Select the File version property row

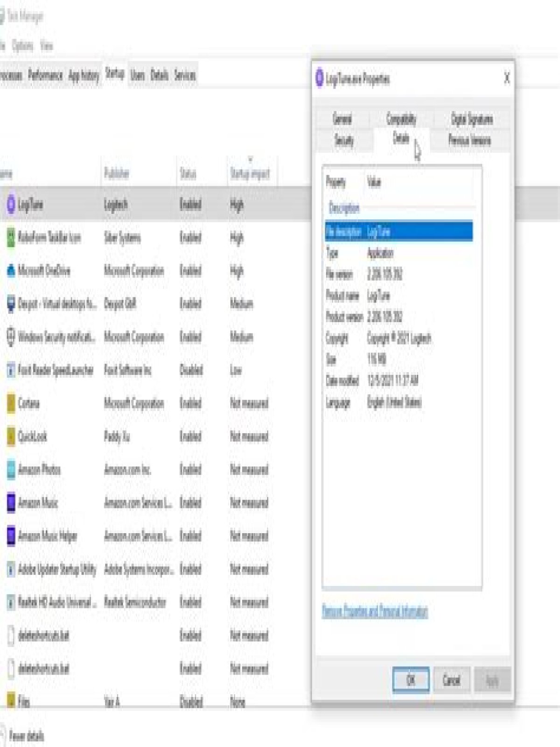point(399,275)
